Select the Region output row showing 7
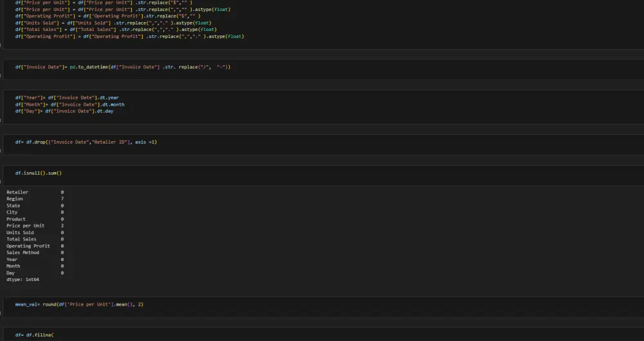 pos(35,199)
